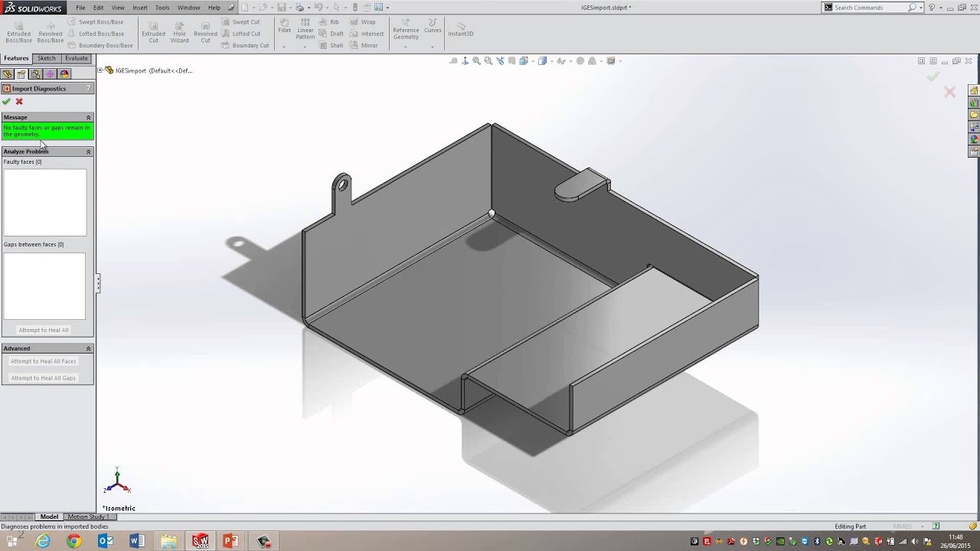Open the View menu
The width and height of the screenshot is (980, 551).
(118, 8)
